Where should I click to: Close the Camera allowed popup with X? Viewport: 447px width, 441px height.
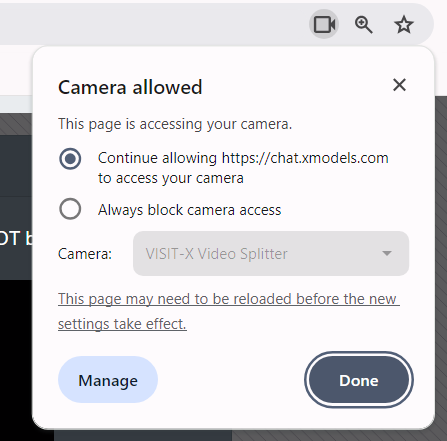(x=399, y=85)
